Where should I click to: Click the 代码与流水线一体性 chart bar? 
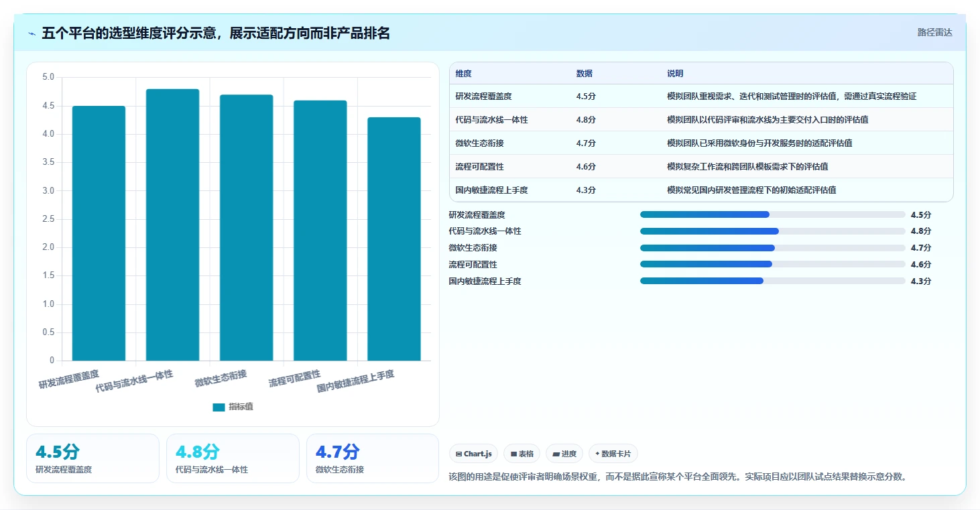172,225
